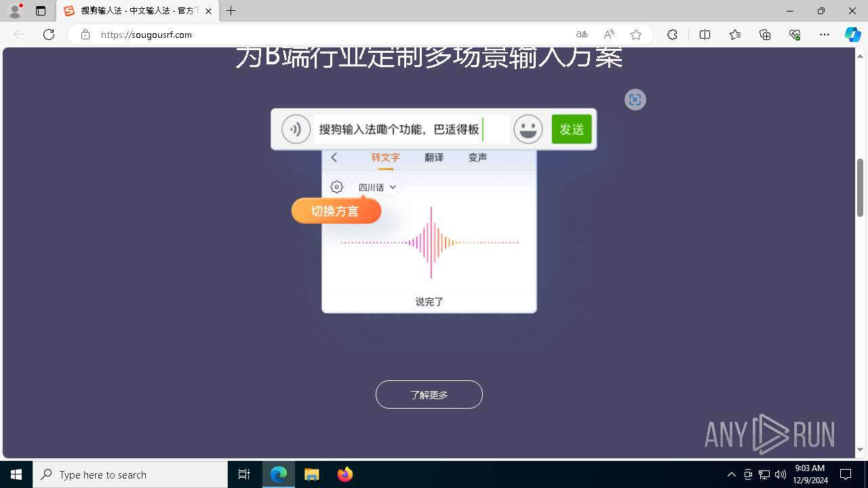Go back using the panel's left chevron

(334, 157)
